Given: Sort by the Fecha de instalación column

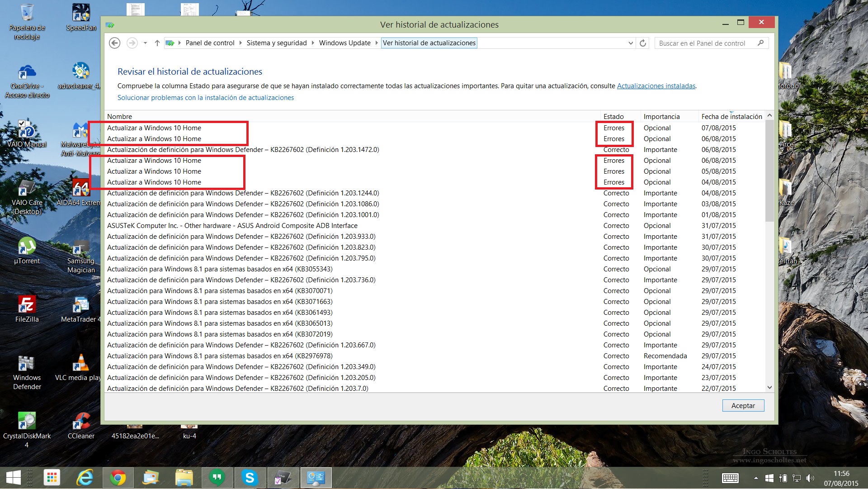Looking at the screenshot, I should click(731, 116).
